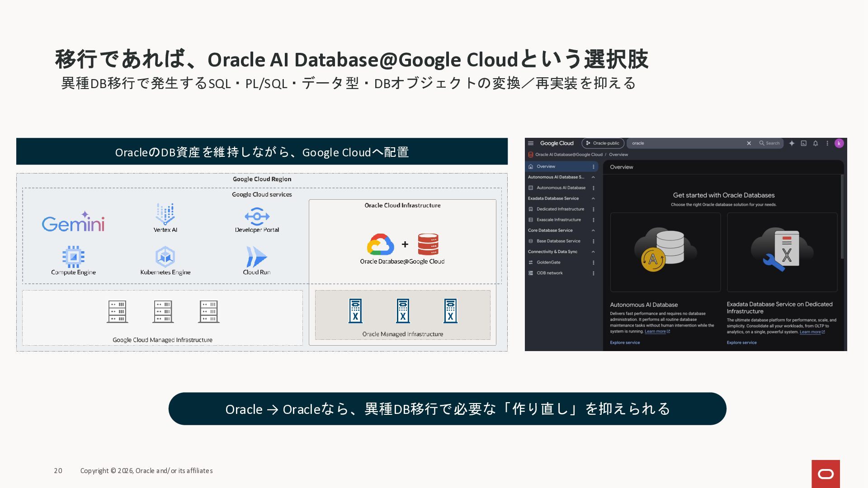The height and width of the screenshot is (488, 868).
Task: Select the Exadata Database Service card image
Action: pyautogui.click(x=782, y=252)
